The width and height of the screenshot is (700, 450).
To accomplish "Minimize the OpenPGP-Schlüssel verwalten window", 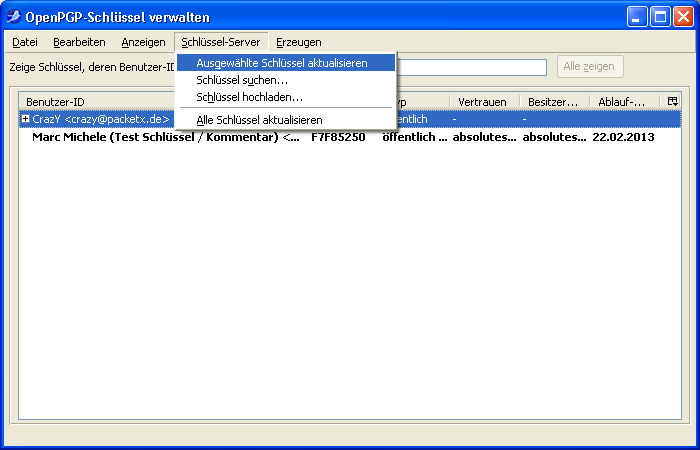I will pyautogui.click(x=637, y=17).
